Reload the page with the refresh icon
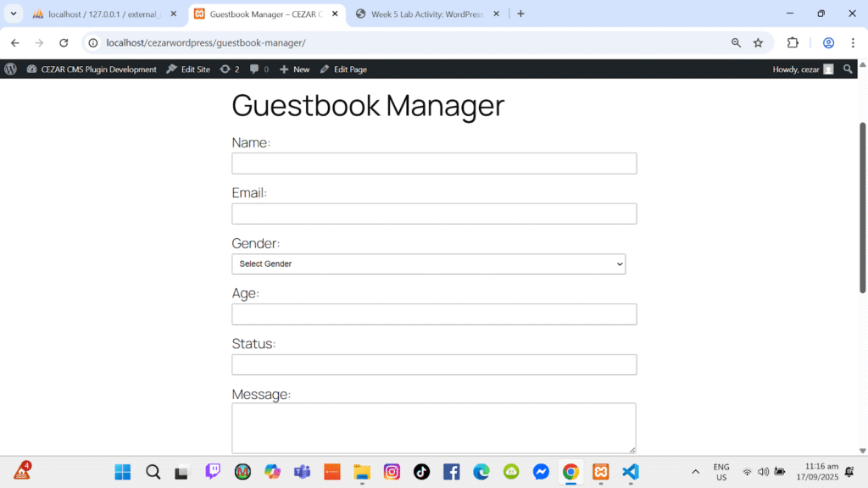Viewport: 868px width, 488px height. pos(64,43)
